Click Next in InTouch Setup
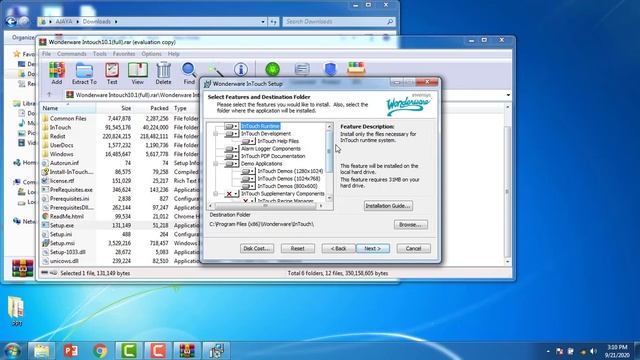The width and height of the screenshot is (640, 360). pos(373,248)
